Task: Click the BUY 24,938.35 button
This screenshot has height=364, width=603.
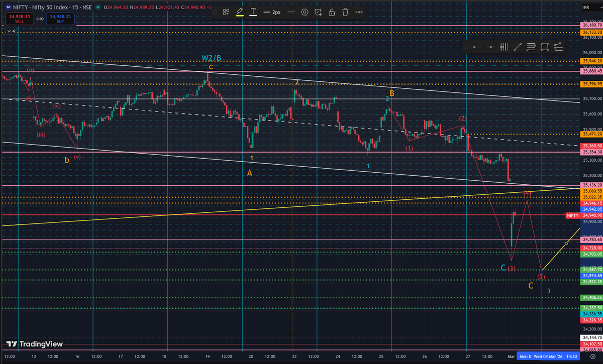Action: click(x=60, y=20)
